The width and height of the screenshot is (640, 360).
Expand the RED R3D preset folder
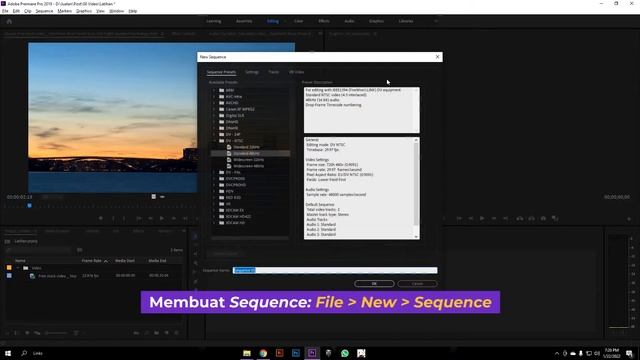coord(214,198)
